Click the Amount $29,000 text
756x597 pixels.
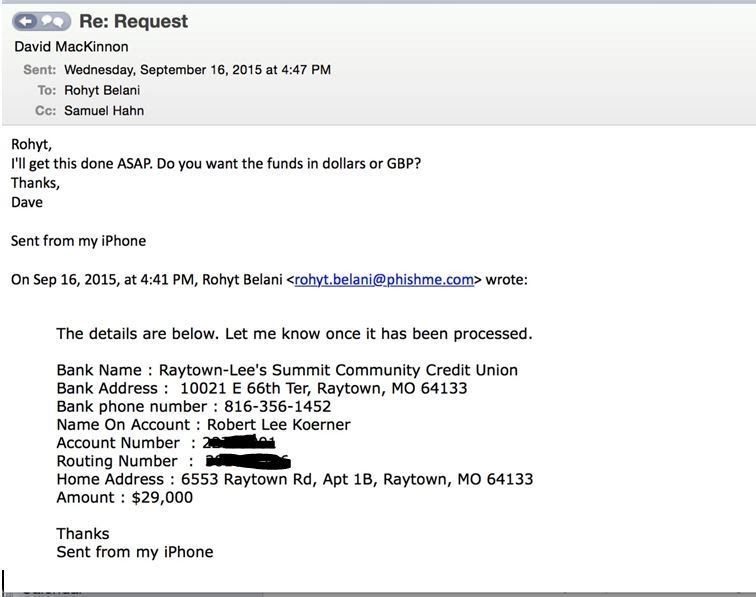(124, 497)
